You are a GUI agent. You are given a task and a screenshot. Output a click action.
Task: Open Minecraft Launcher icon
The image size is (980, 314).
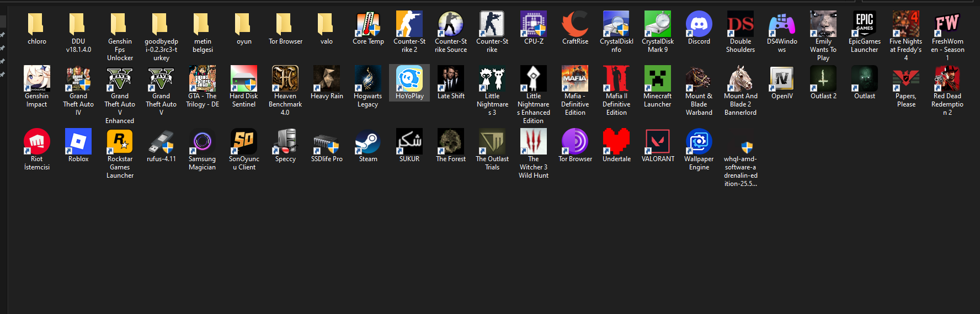pyautogui.click(x=658, y=78)
